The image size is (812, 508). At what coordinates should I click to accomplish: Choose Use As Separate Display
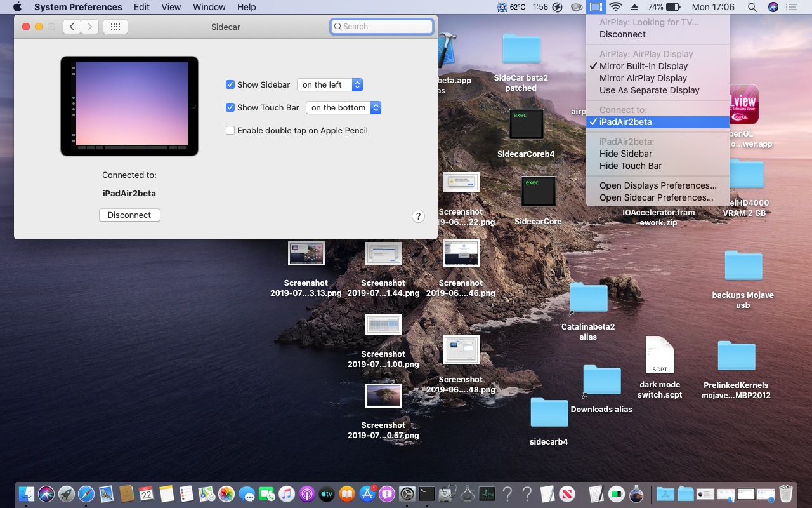pos(658,90)
